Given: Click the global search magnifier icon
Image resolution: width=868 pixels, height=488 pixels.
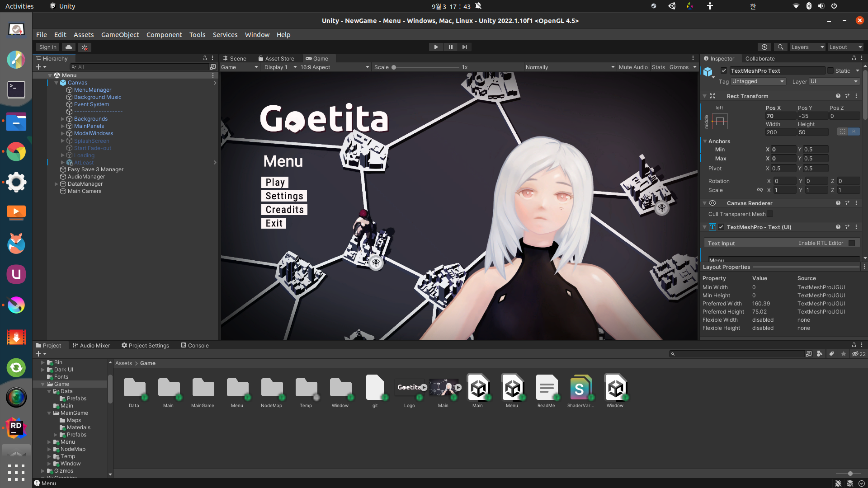Looking at the screenshot, I should [781, 47].
